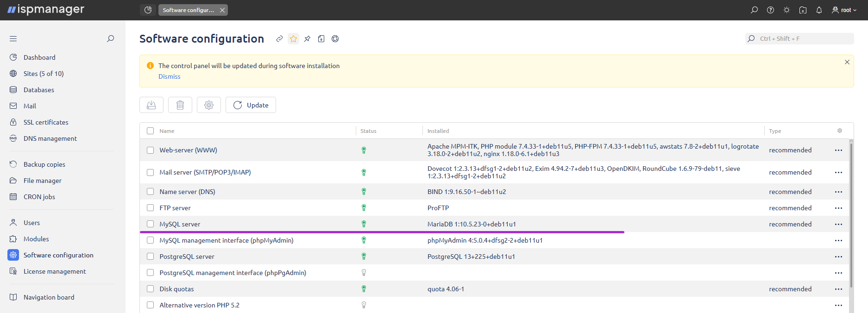This screenshot has height=313, width=868.
Task: Open the root user dropdown menu
Action: coord(844,10)
